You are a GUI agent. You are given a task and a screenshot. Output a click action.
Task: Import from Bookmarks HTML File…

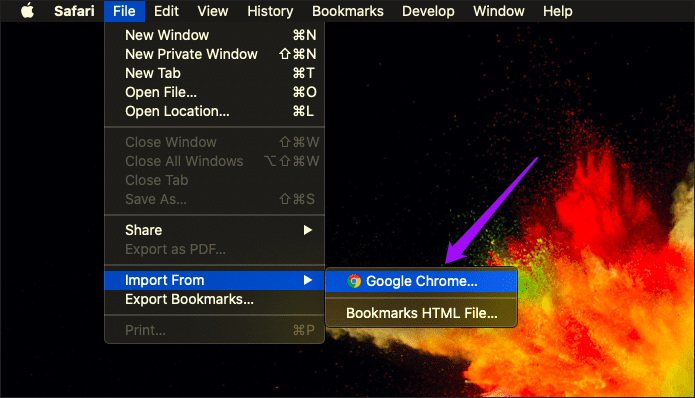[421, 313]
